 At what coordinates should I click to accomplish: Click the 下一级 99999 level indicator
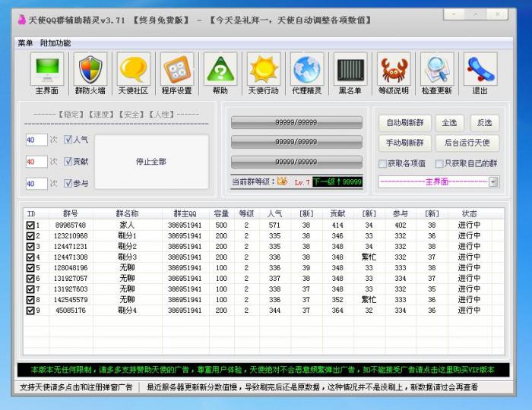coord(337,182)
